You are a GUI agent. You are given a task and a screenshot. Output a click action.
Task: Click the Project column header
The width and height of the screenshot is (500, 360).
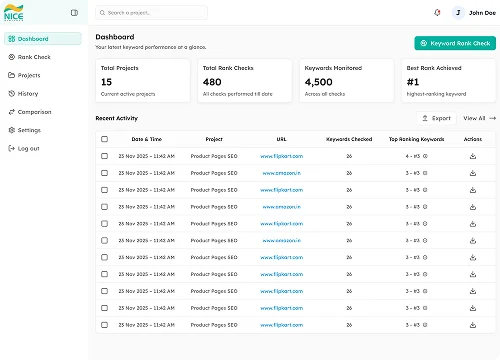coord(214,139)
